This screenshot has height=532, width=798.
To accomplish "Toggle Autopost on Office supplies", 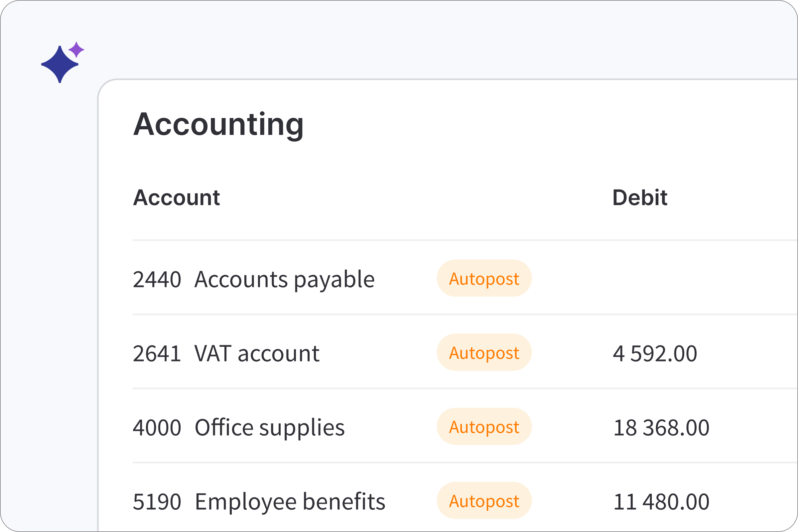I will [x=484, y=427].
